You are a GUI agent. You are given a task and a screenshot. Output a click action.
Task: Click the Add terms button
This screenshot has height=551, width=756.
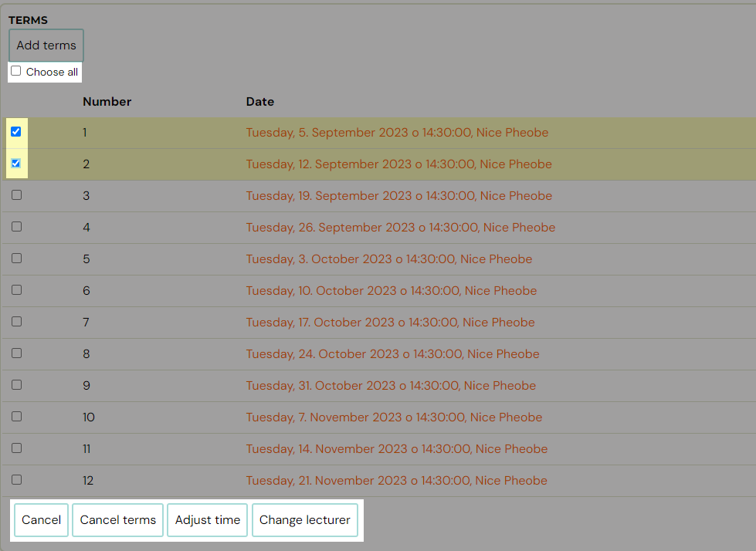click(x=46, y=46)
